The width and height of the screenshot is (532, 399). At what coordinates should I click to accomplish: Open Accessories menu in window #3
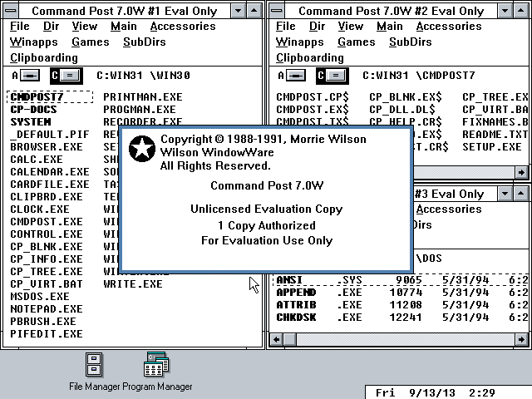[449, 209]
